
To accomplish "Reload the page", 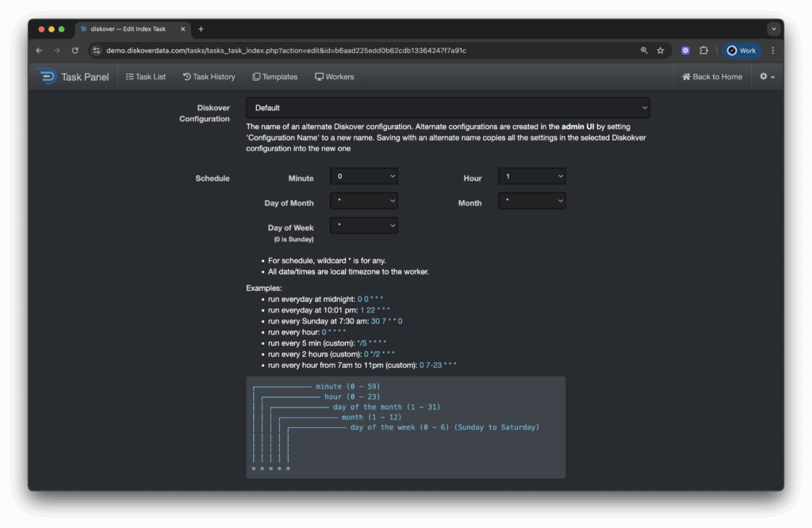I will 75,50.
